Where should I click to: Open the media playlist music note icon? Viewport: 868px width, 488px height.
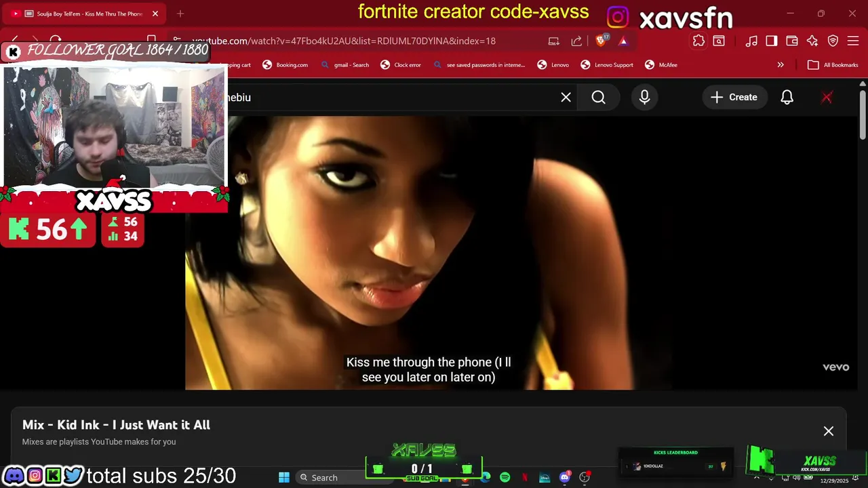[751, 41]
